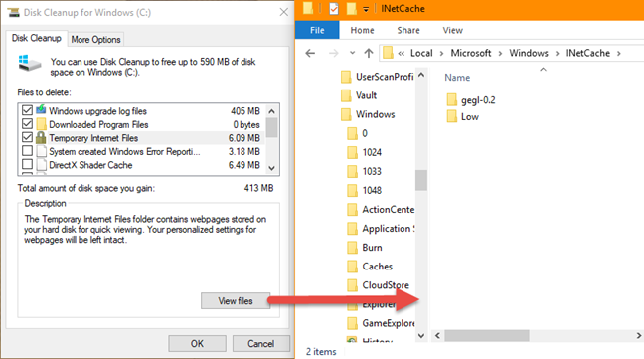The height and width of the screenshot is (359, 644).
Task: Click the System created Windows Error Reporting file icon
Action: click(x=41, y=151)
